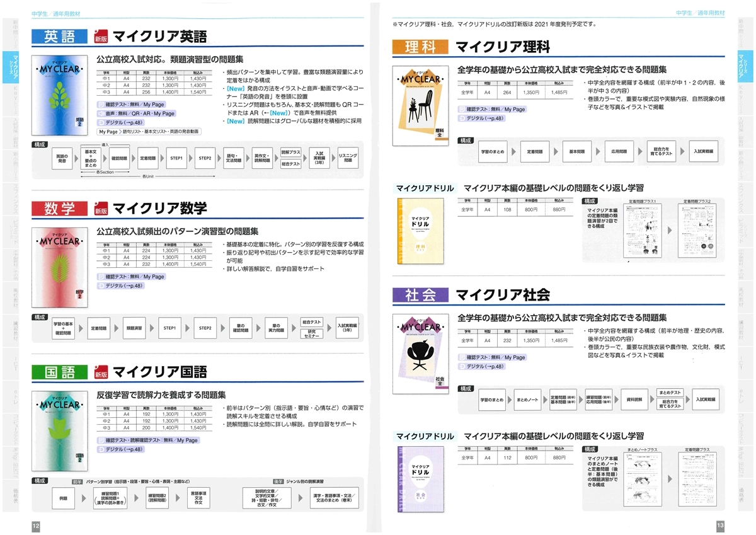Select the 研究セミナー flow box
The width and height of the screenshot is (756, 535).
pyautogui.click(x=312, y=335)
